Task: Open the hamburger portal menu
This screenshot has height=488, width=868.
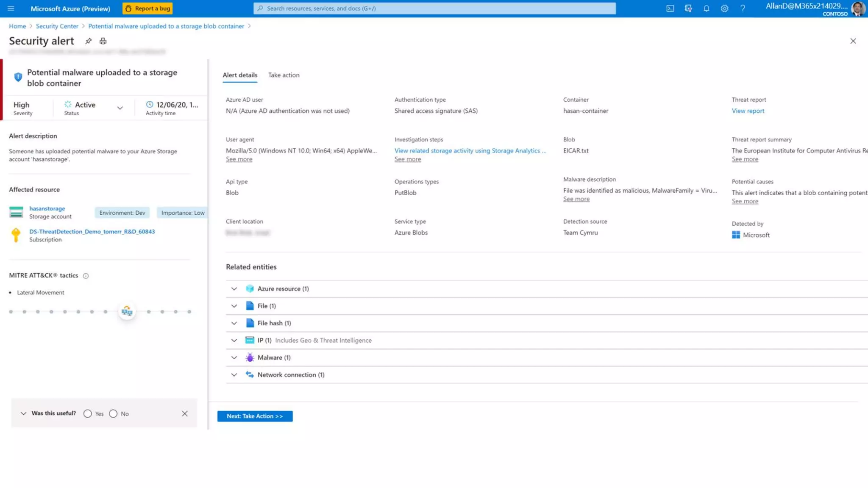Action: [x=11, y=8]
